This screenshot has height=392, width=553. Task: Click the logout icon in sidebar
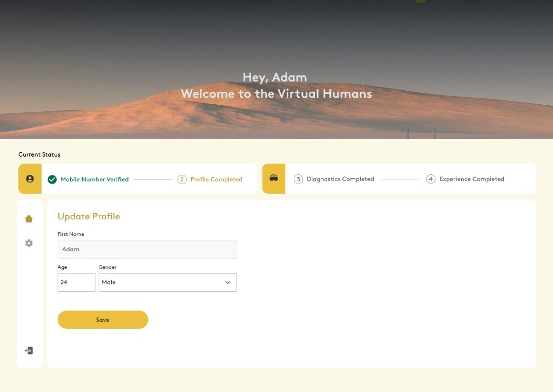click(x=29, y=350)
